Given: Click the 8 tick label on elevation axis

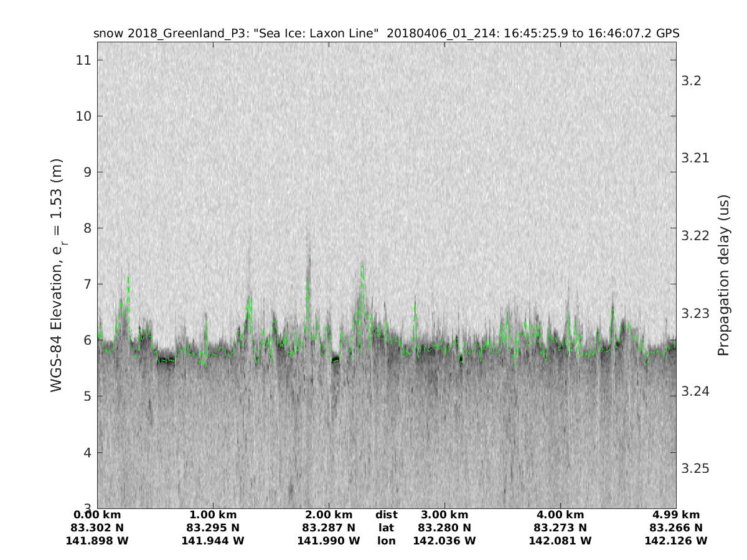Looking at the screenshot, I should click(x=88, y=228).
